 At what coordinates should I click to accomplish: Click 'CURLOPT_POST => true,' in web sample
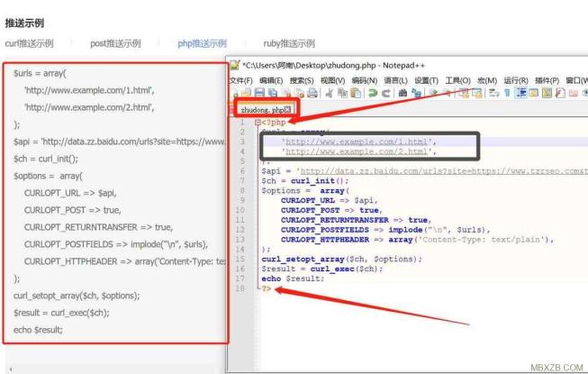pyautogui.click(x=73, y=210)
